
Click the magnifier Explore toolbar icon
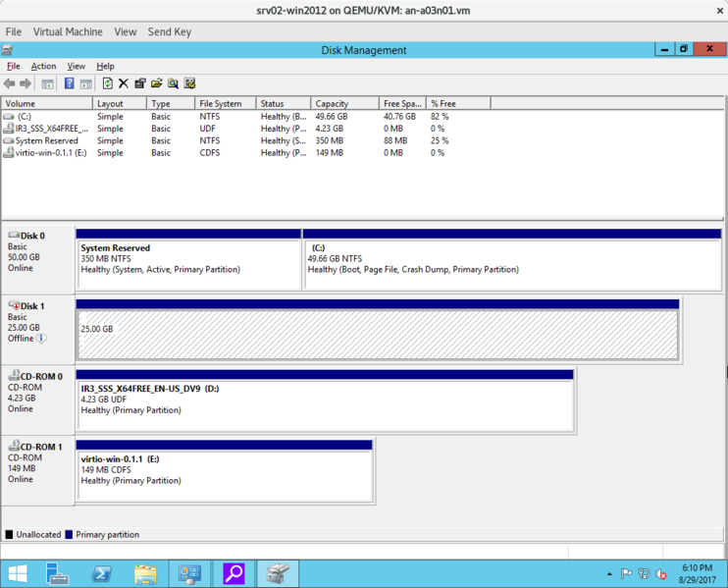click(173, 83)
